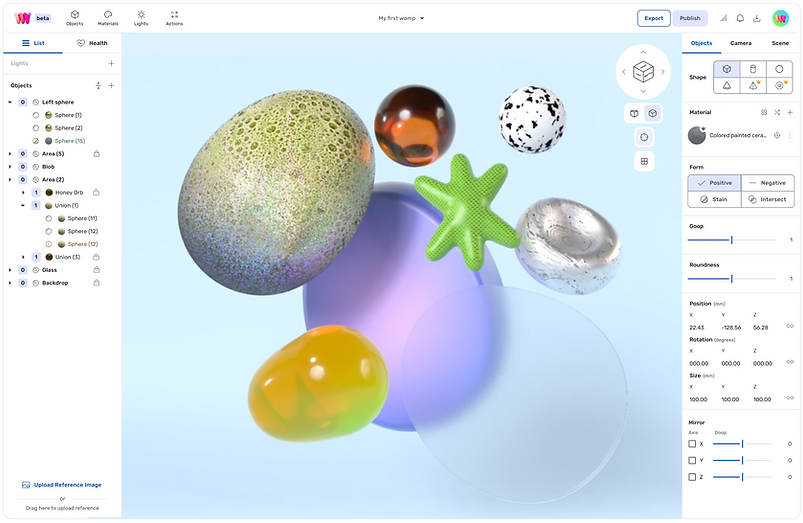Image resolution: width=803 pixels, height=523 pixels.
Task: Rotate view right on the view cube
Action: [x=663, y=72]
